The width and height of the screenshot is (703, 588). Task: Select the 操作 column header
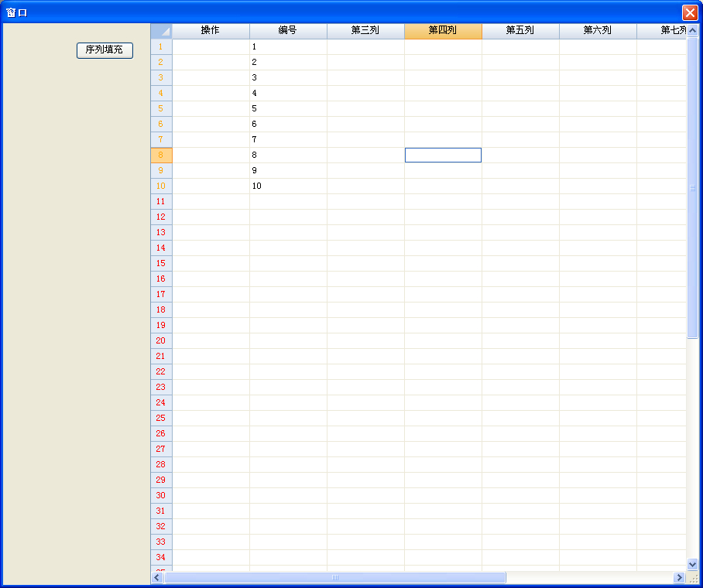211,31
